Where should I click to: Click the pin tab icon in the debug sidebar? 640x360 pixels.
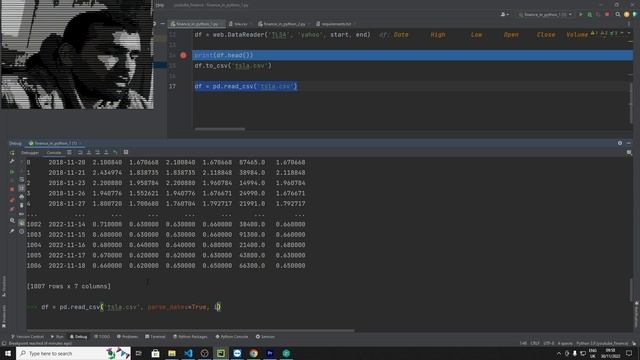tap(12, 231)
